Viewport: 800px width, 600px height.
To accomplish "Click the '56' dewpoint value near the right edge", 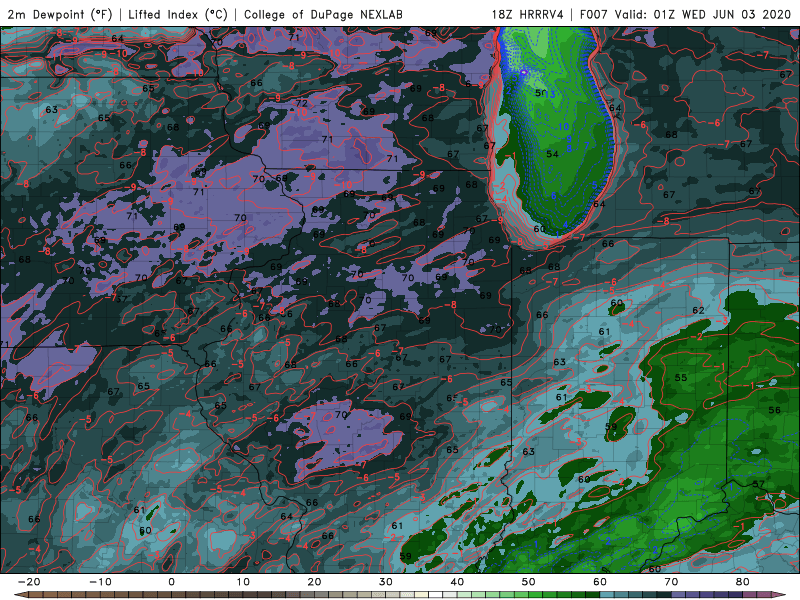I will click(x=774, y=410).
